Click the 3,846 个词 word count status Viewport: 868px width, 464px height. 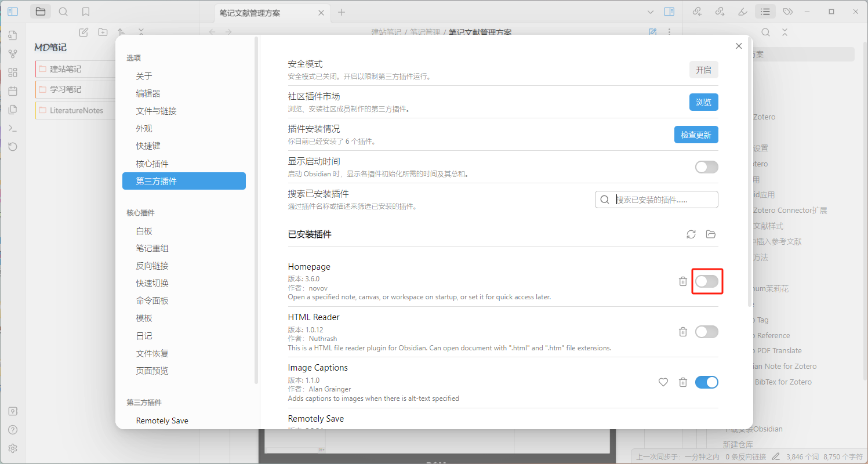pos(801,456)
